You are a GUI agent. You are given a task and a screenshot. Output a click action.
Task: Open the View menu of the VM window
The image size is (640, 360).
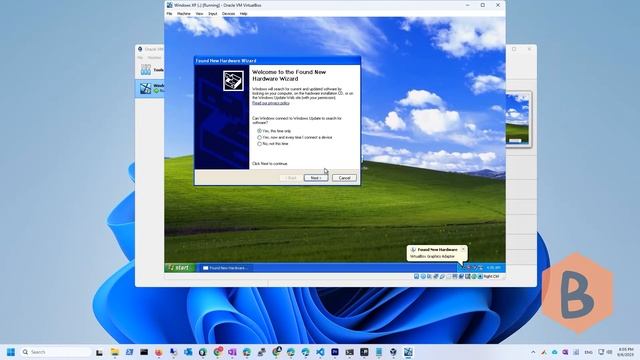coord(199,13)
